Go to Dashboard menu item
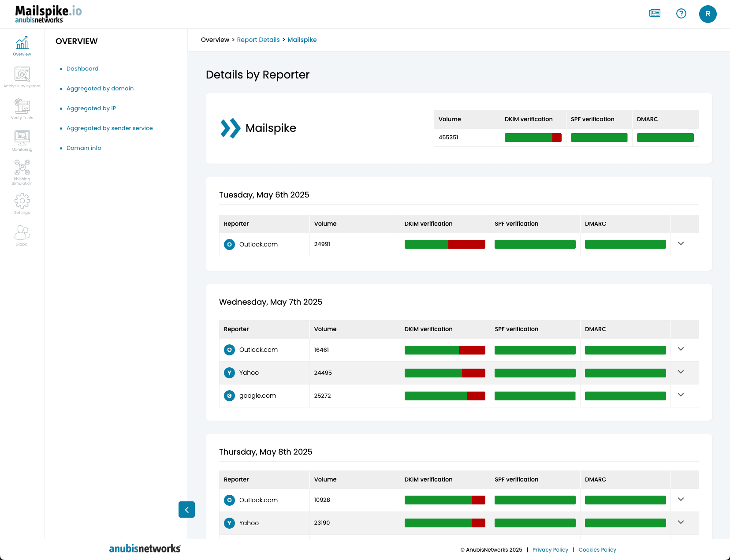 click(82, 69)
